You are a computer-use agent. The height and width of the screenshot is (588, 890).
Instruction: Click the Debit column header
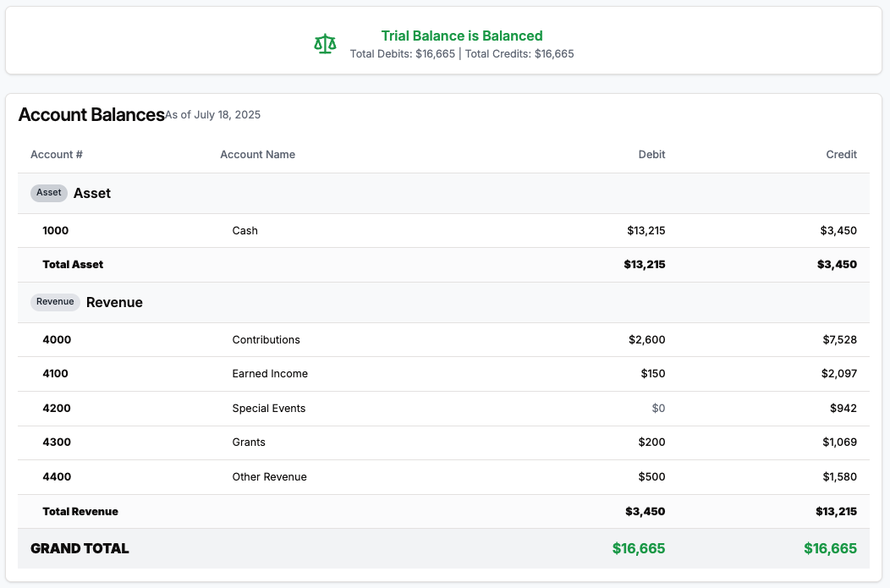651,155
